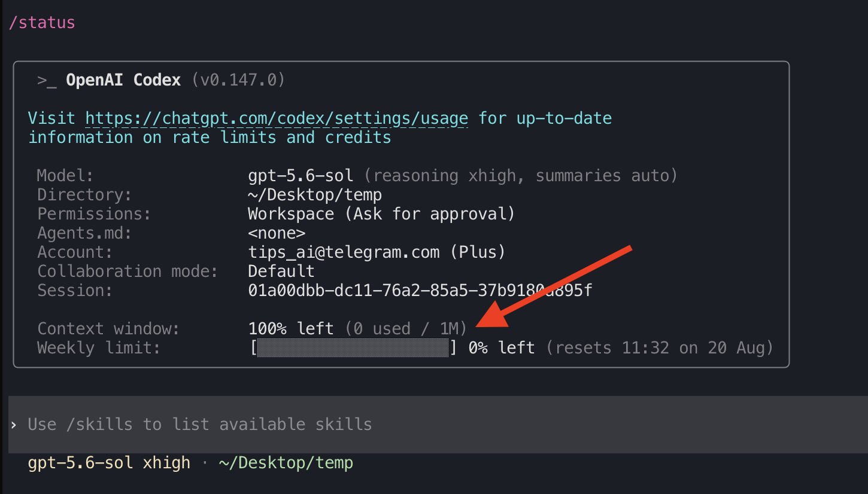This screenshot has height=494, width=868.
Task: Select the Directory value '~/Desktop/temp' in the status box
Action: (315, 195)
